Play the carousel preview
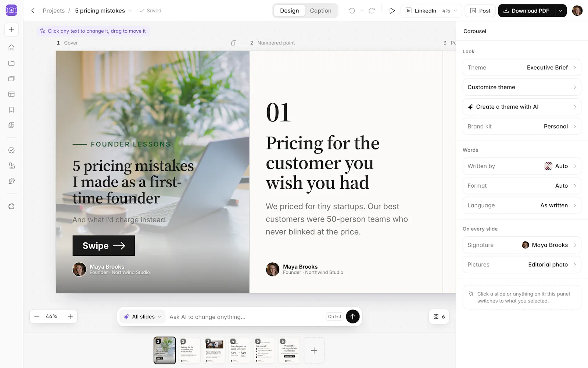The image size is (588, 368). [x=392, y=11]
